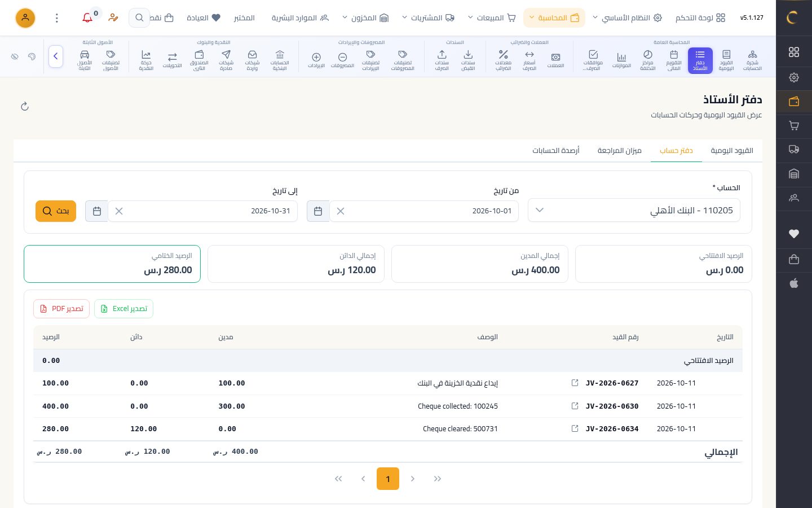This screenshot has width=812, height=508.
Task: Open Transfers (التحويلات) ribbon icon
Action: pyautogui.click(x=172, y=60)
